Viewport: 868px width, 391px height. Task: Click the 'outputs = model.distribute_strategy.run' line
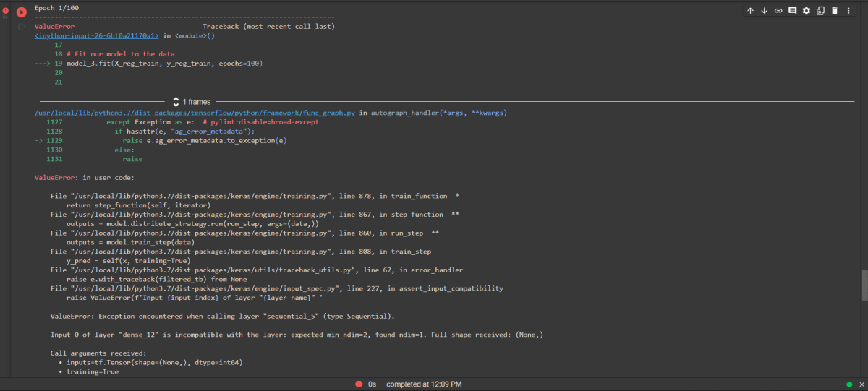[192, 224]
